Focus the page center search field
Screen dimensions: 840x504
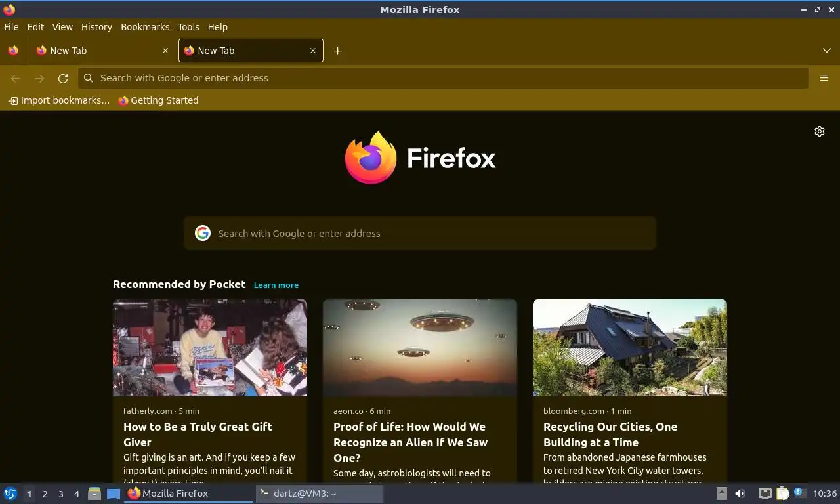(x=420, y=233)
